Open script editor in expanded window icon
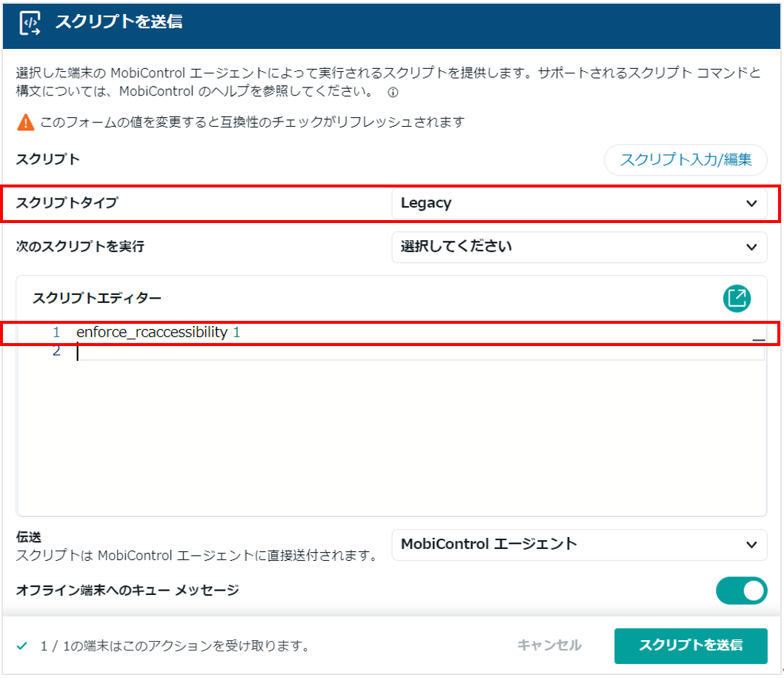 [737, 299]
